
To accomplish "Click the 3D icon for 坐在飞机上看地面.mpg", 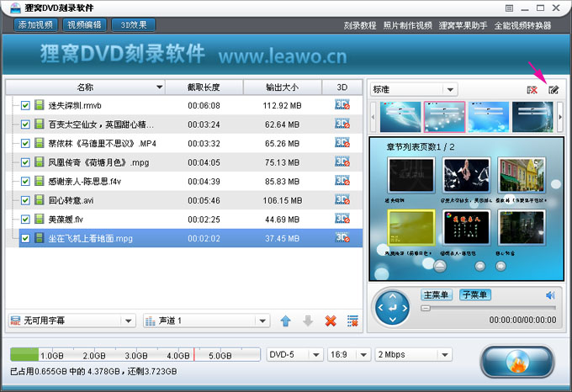I will (342, 238).
